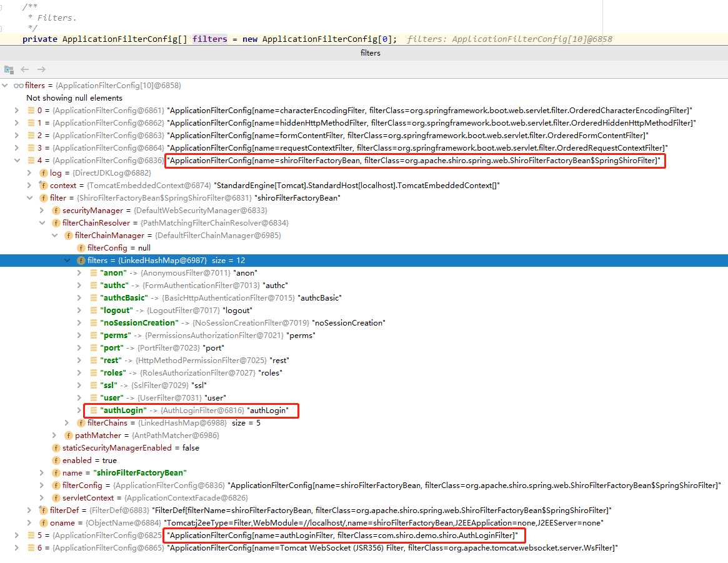Click the forward arrow in the debugger toolbar
This screenshot has height=563, width=728.
(41, 69)
